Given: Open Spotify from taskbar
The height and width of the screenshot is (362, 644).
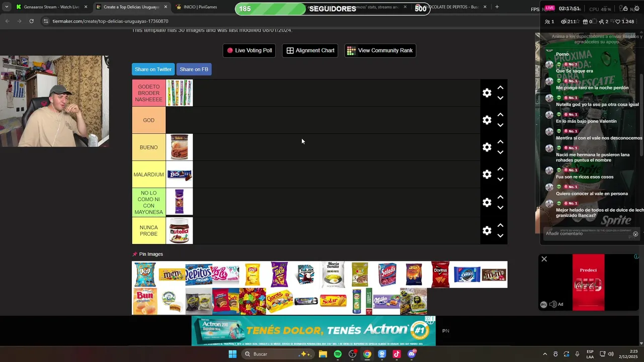Looking at the screenshot, I should [x=338, y=354].
